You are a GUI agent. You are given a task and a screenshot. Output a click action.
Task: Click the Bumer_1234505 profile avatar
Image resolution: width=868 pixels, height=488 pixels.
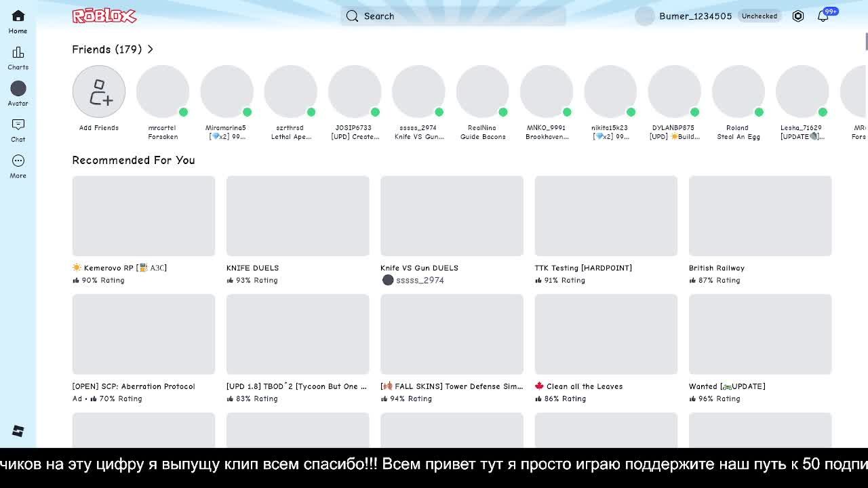[x=644, y=16]
